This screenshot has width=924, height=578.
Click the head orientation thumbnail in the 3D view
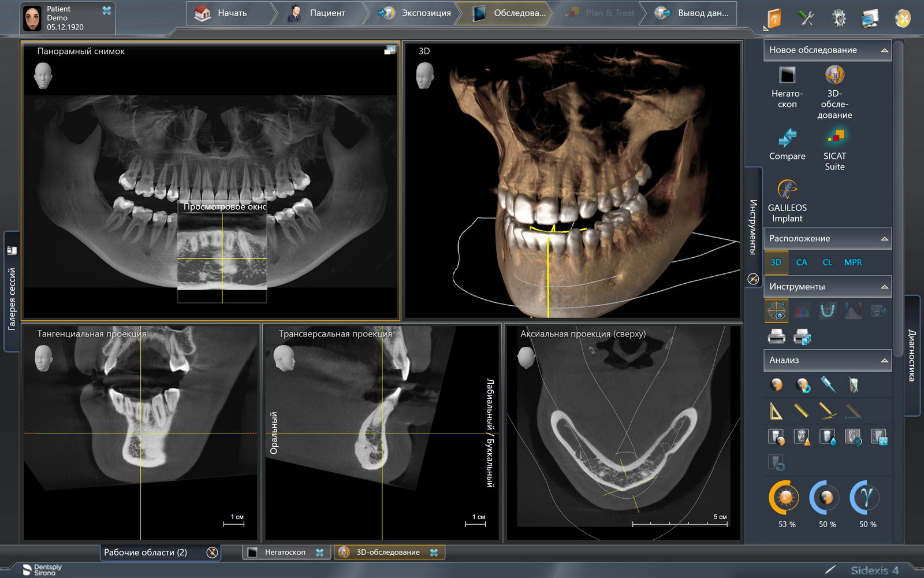[x=424, y=76]
